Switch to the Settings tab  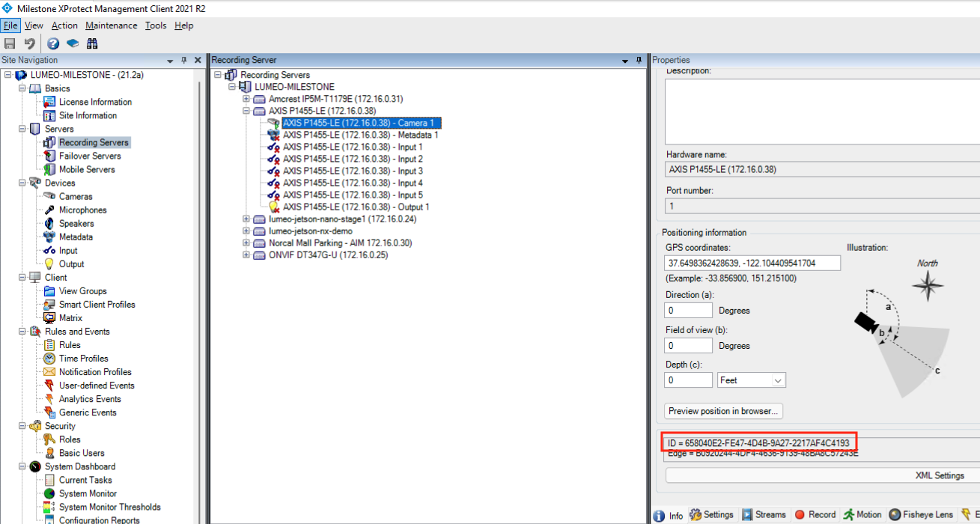point(711,515)
